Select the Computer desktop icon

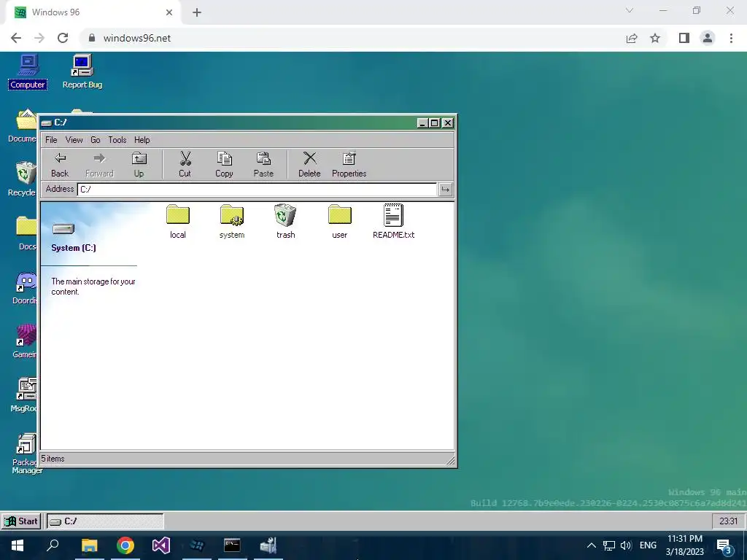coord(28,72)
